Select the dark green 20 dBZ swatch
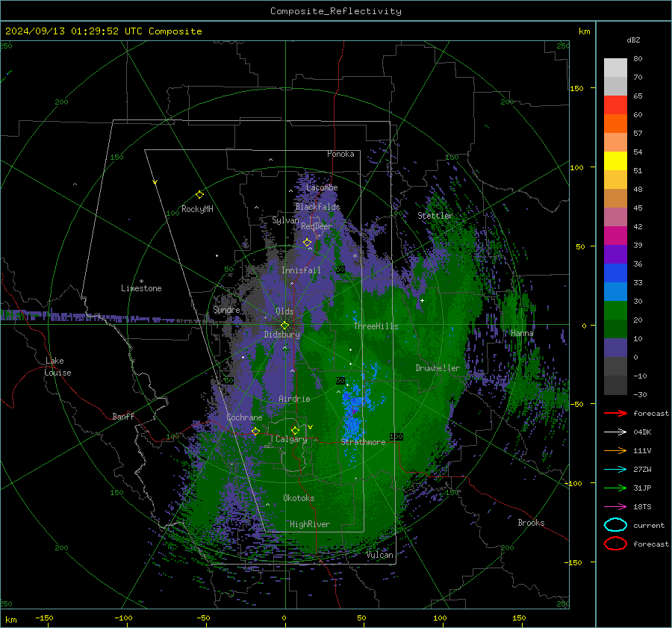The height and width of the screenshot is (628, 672). pos(615,329)
